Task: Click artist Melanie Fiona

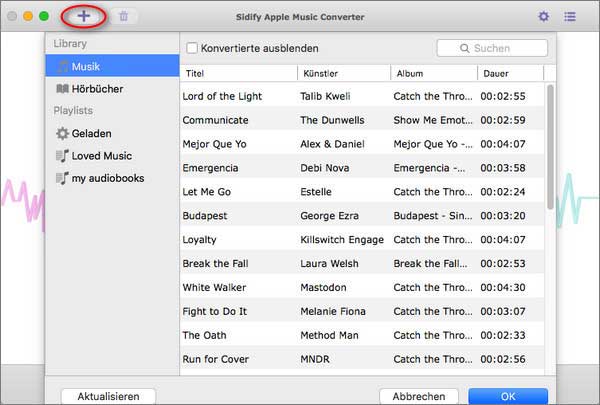Action: click(333, 311)
